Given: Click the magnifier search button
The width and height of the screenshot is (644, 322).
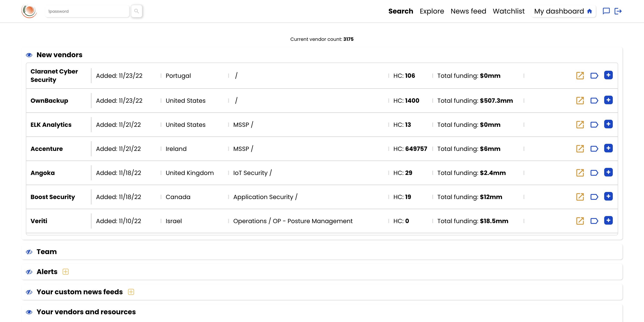Looking at the screenshot, I should pos(136,11).
